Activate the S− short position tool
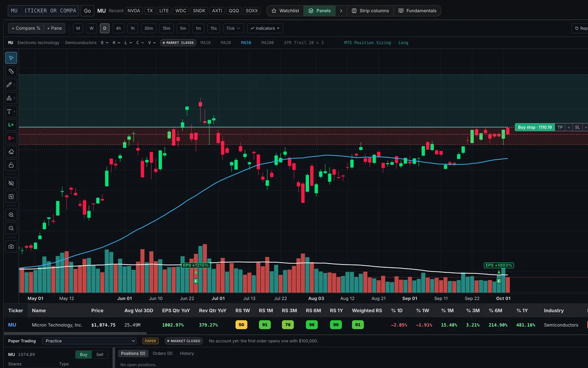 [11, 138]
